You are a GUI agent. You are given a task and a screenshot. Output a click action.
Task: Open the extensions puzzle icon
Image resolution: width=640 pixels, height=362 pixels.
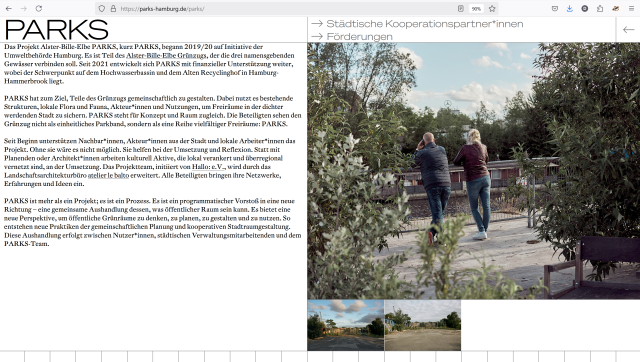pos(600,9)
